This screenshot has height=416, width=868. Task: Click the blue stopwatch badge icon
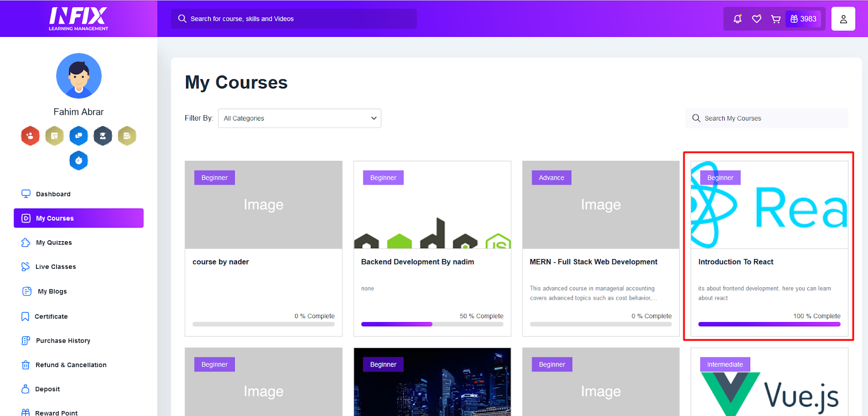[x=79, y=160]
